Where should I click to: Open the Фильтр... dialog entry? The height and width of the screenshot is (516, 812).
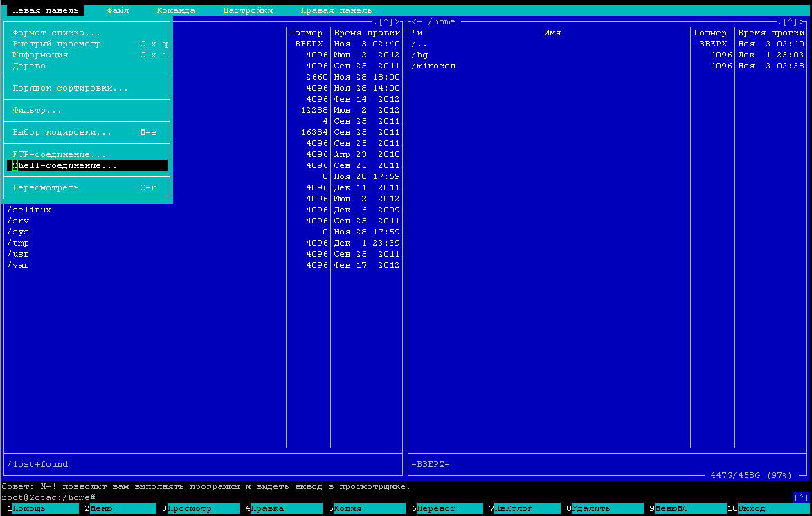tap(37, 110)
